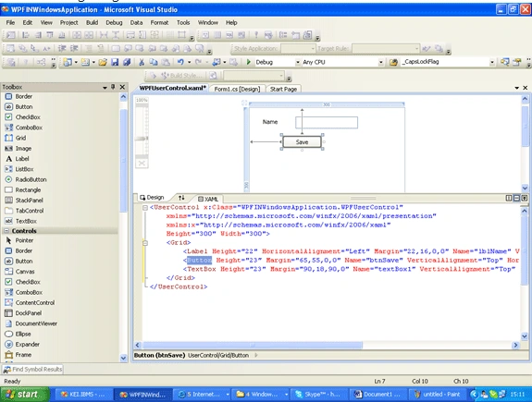This screenshot has height=402, width=532.
Task: Open the File menu
Action: (10, 23)
